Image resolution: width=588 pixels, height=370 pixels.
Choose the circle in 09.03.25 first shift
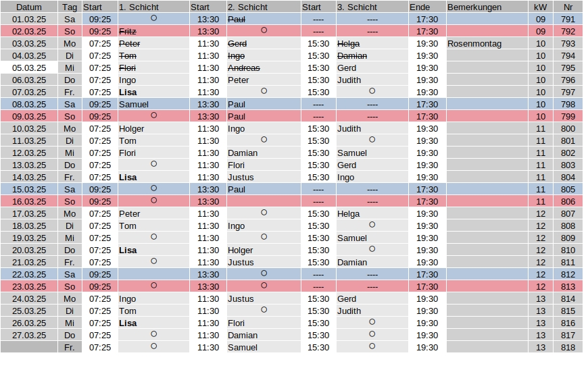tap(153, 115)
